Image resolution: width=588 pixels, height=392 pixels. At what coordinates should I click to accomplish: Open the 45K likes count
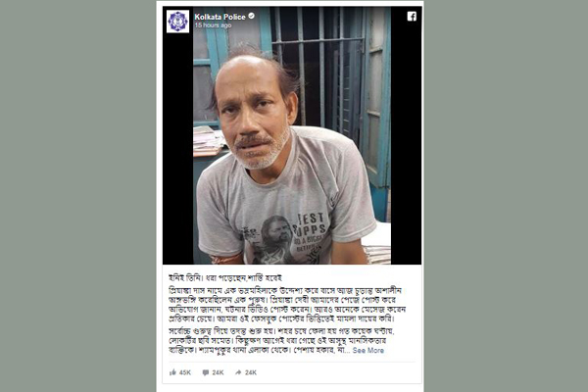(x=185, y=372)
